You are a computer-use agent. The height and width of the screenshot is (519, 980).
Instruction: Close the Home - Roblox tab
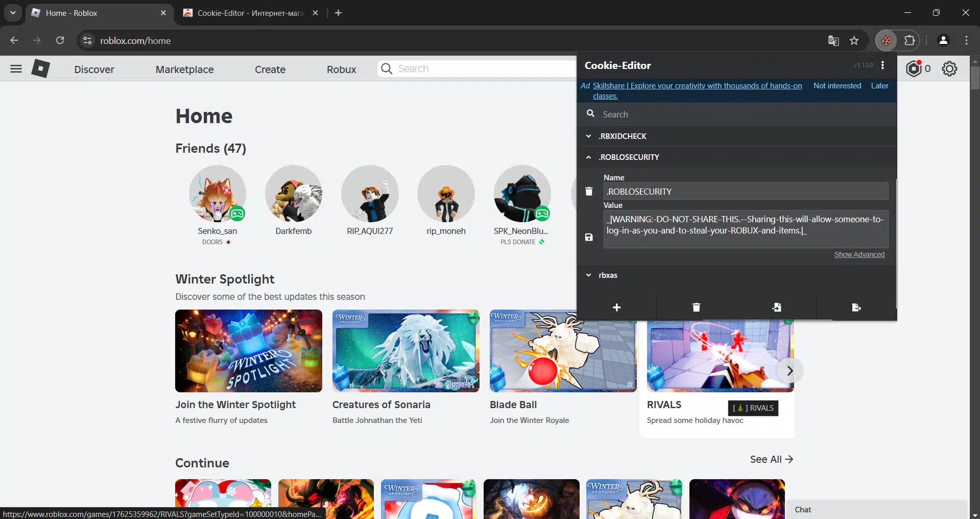(x=163, y=13)
